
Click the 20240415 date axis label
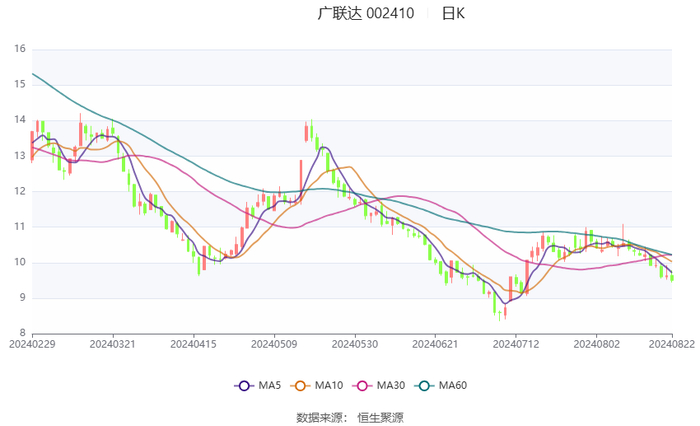[x=193, y=344]
